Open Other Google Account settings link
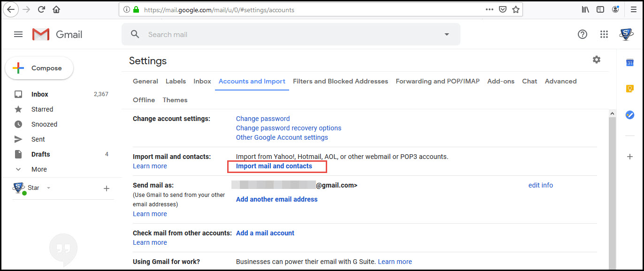Screen dimensions: 644x271 point(282,137)
